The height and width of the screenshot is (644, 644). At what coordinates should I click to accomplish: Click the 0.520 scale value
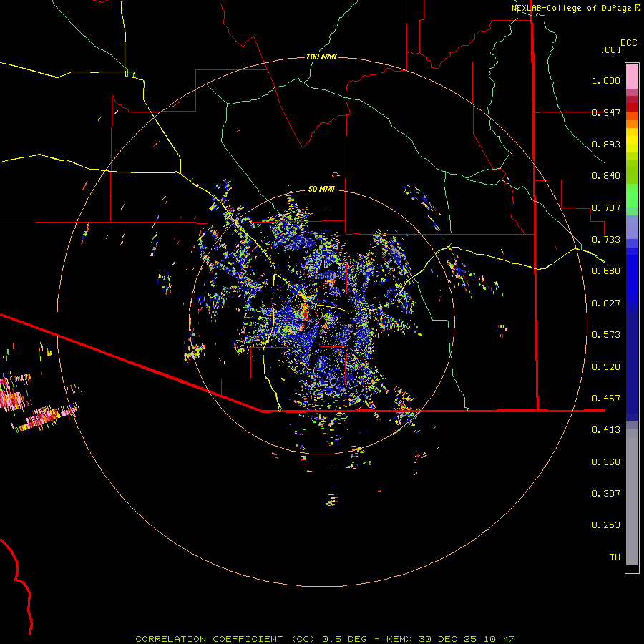(606, 367)
